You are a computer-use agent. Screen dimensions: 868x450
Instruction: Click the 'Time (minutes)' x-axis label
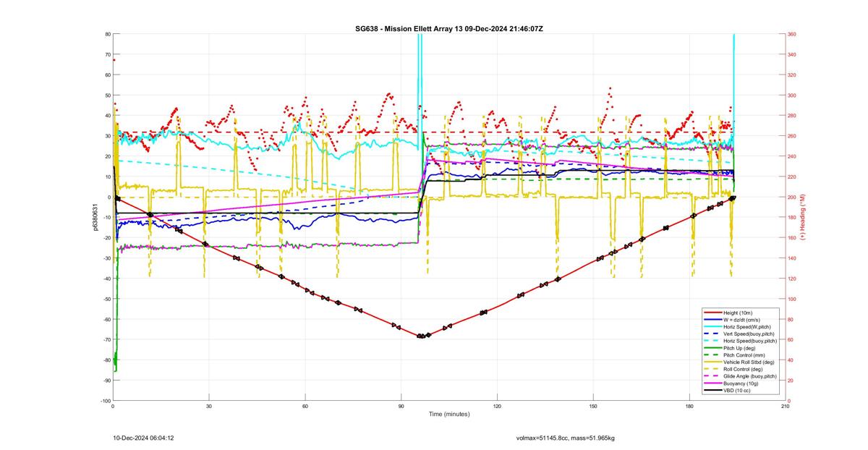(x=449, y=415)
